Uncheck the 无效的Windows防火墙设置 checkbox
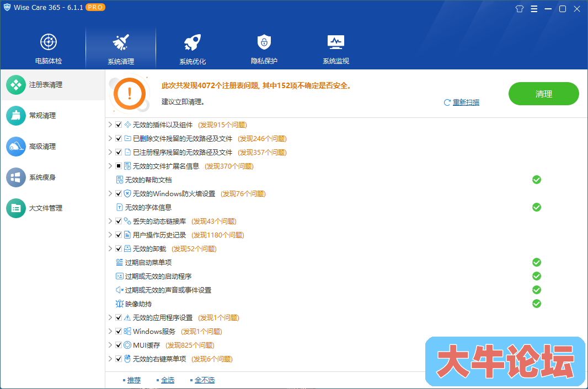Viewport: 588px width, 389px height. tap(119, 194)
